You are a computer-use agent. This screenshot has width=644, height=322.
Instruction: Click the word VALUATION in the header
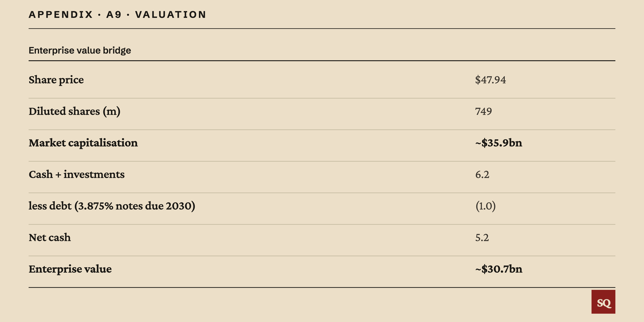click(x=171, y=14)
